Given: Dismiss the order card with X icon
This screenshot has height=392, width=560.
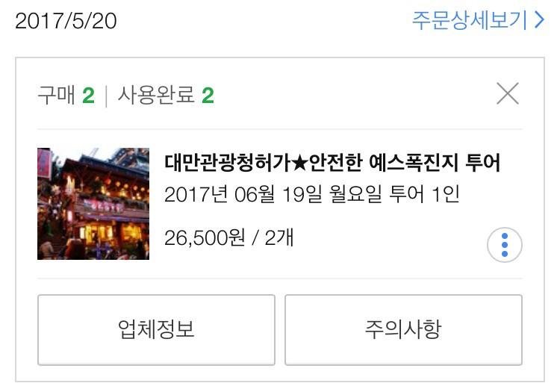Looking at the screenshot, I should 508,93.
